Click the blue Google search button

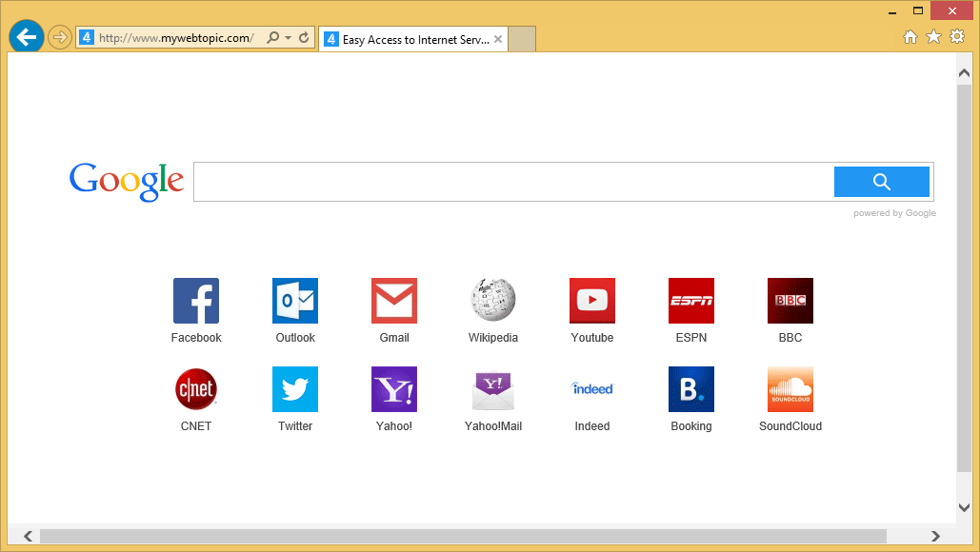pyautogui.click(x=881, y=181)
